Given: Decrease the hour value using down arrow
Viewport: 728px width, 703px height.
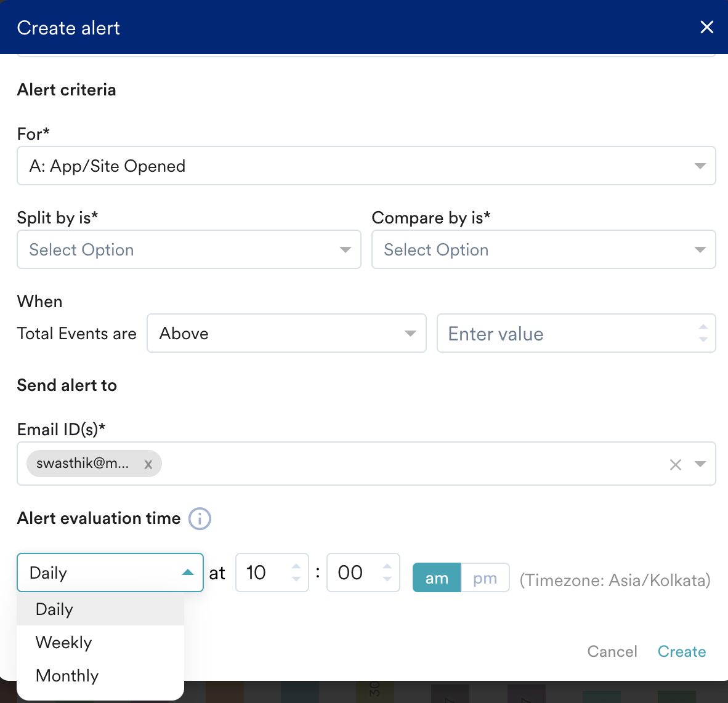Looking at the screenshot, I should (x=296, y=579).
